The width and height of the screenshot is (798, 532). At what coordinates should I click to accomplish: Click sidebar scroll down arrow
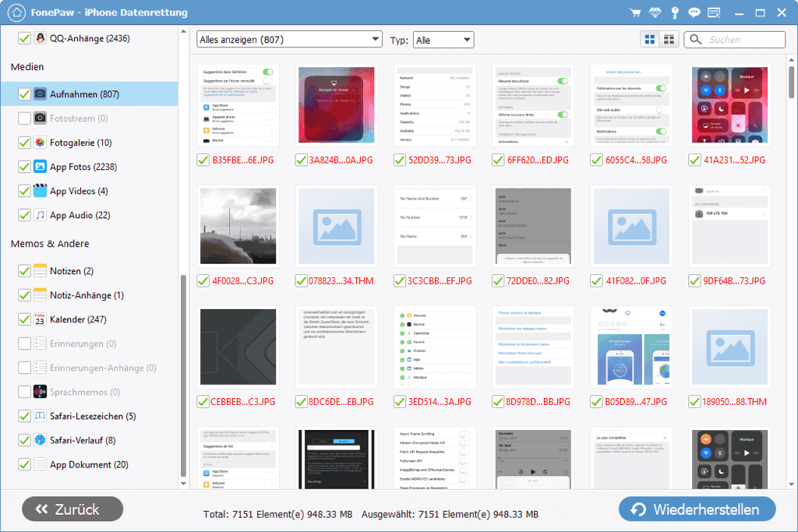tap(183, 484)
